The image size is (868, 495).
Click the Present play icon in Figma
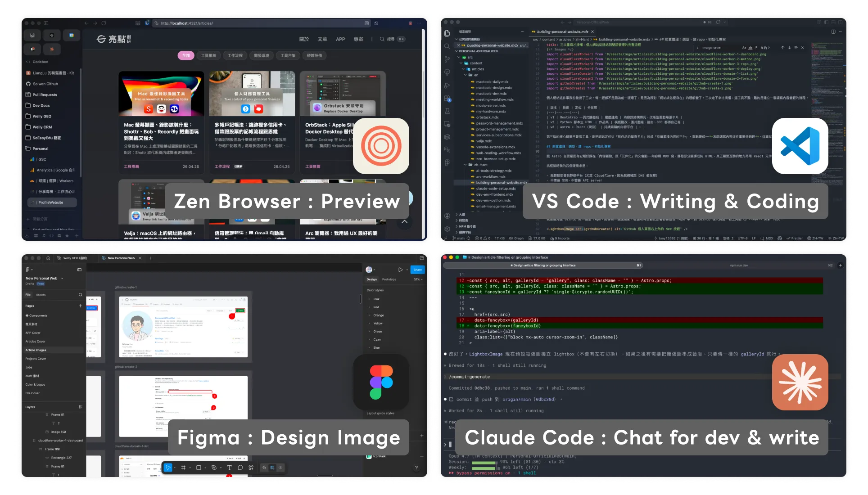pos(400,270)
